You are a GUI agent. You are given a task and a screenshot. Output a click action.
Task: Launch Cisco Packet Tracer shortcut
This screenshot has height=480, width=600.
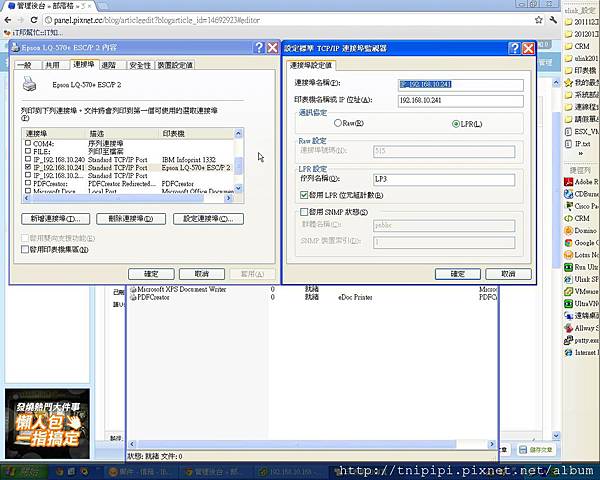point(581,206)
